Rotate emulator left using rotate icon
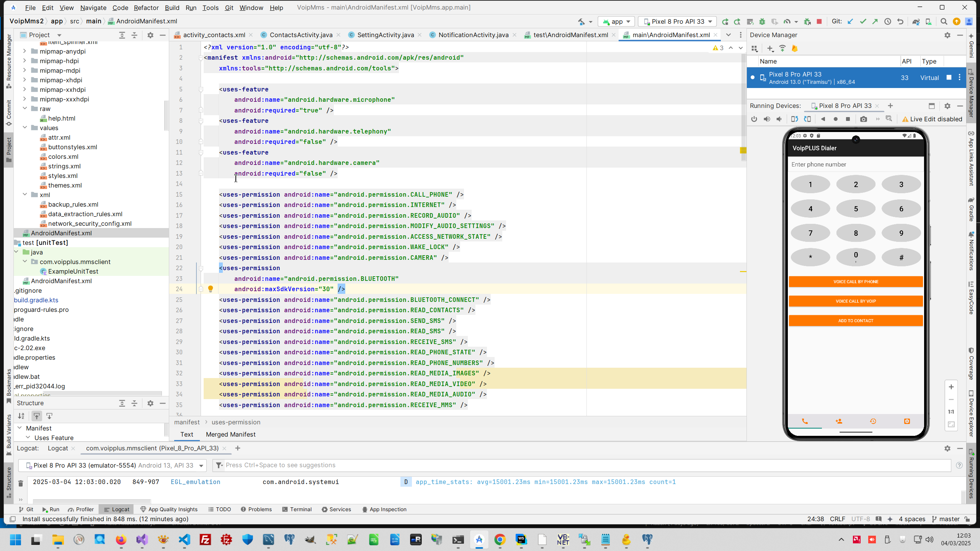 [794, 119]
